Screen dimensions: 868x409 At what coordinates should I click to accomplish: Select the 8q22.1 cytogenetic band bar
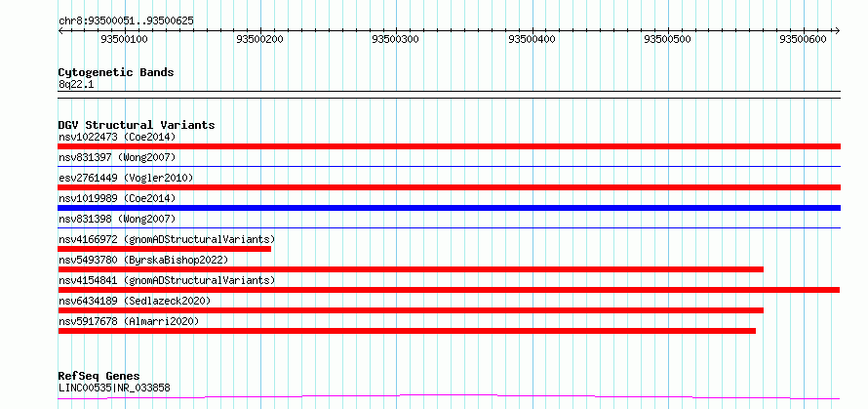(449, 95)
